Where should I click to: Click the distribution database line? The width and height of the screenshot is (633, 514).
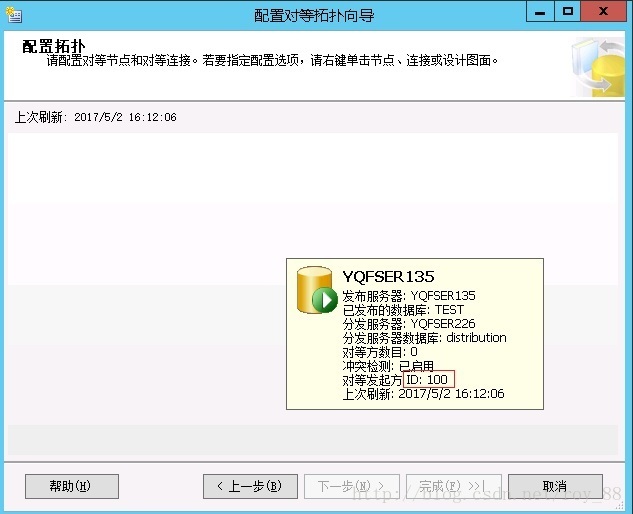424,338
